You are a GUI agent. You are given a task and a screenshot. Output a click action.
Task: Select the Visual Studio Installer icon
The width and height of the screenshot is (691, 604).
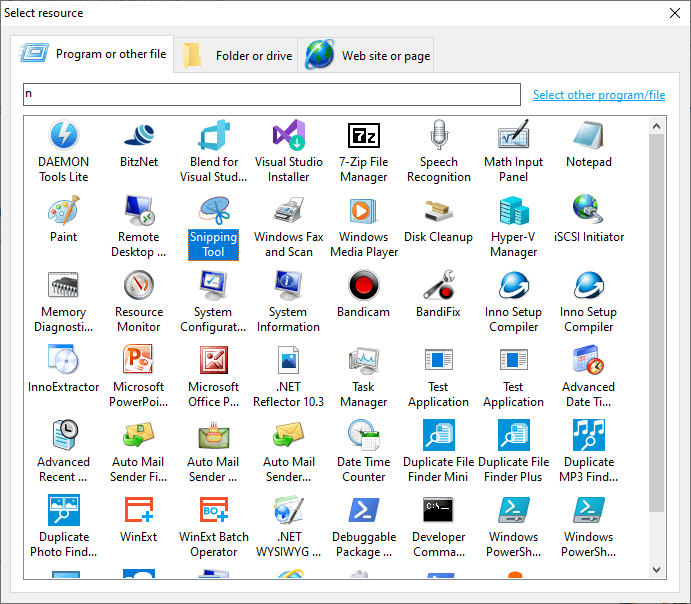click(x=289, y=135)
